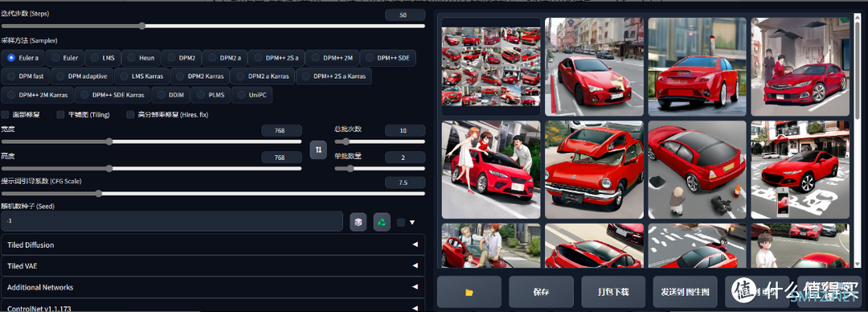This screenshot has height=312, width=868.
Task: Select DPM2 Karras sampler
Action: tap(200, 76)
